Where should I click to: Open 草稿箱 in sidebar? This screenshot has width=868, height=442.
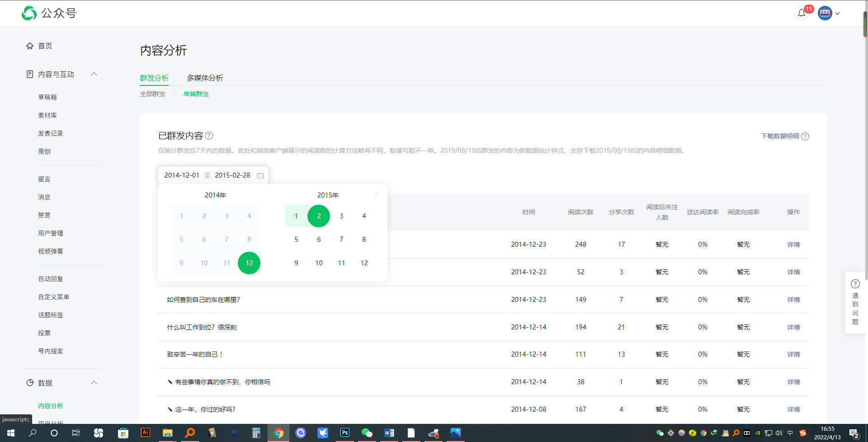point(47,97)
